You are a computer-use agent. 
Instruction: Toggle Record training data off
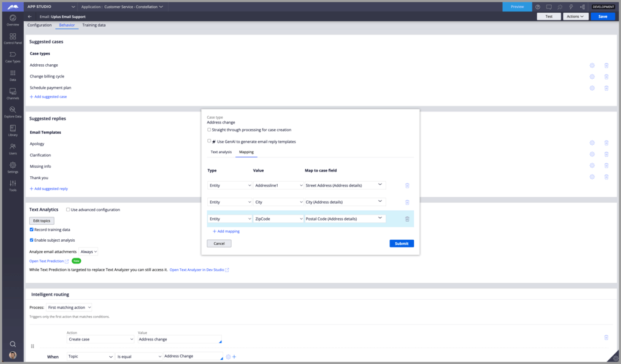[32, 230]
